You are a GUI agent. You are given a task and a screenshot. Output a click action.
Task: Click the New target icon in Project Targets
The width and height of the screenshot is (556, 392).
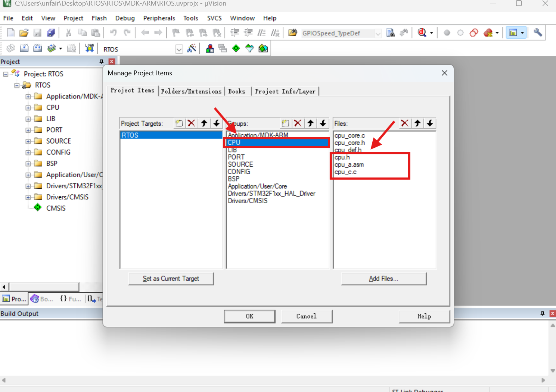tap(179, 123)
